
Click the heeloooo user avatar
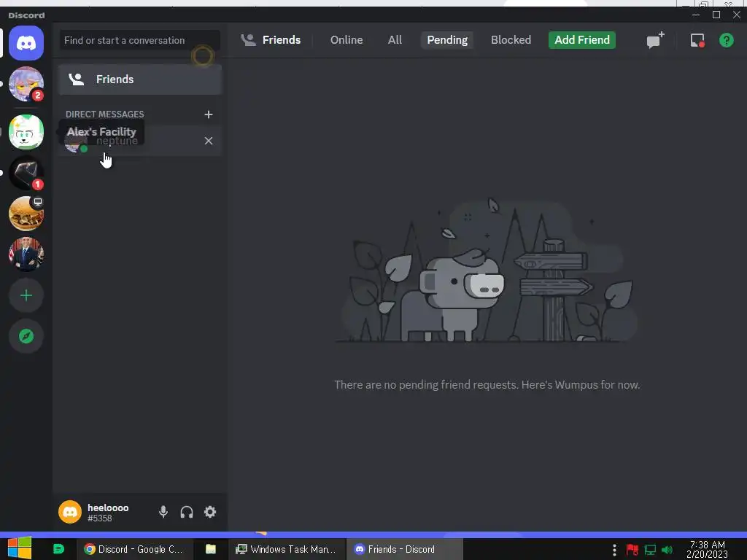coord(69,512)
